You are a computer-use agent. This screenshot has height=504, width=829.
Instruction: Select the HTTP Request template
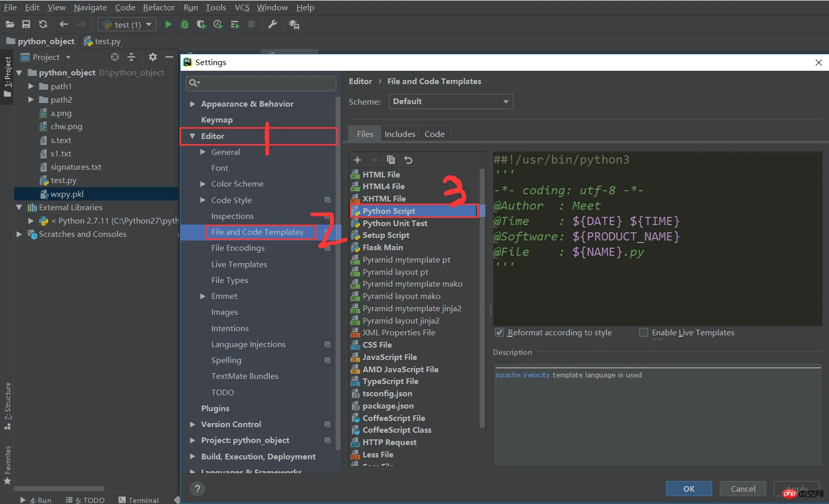(x=389, y=442)
